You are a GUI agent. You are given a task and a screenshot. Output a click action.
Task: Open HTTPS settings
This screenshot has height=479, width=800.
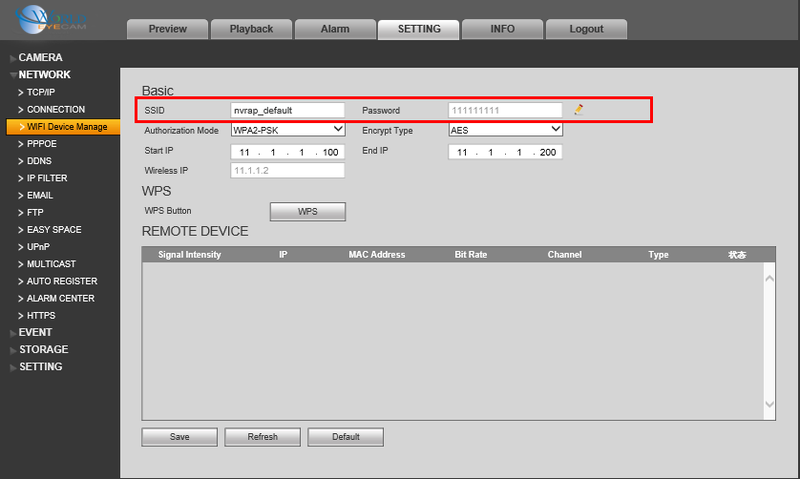(x=41, y=316)
